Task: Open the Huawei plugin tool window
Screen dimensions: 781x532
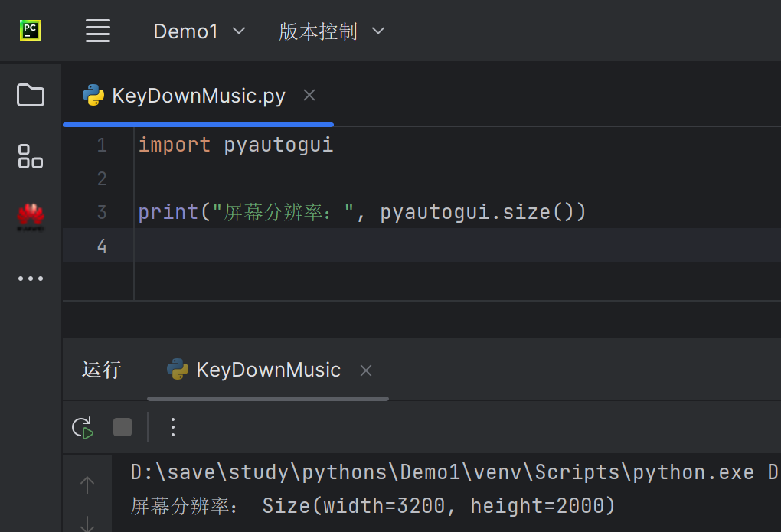Action: [31, 217]
